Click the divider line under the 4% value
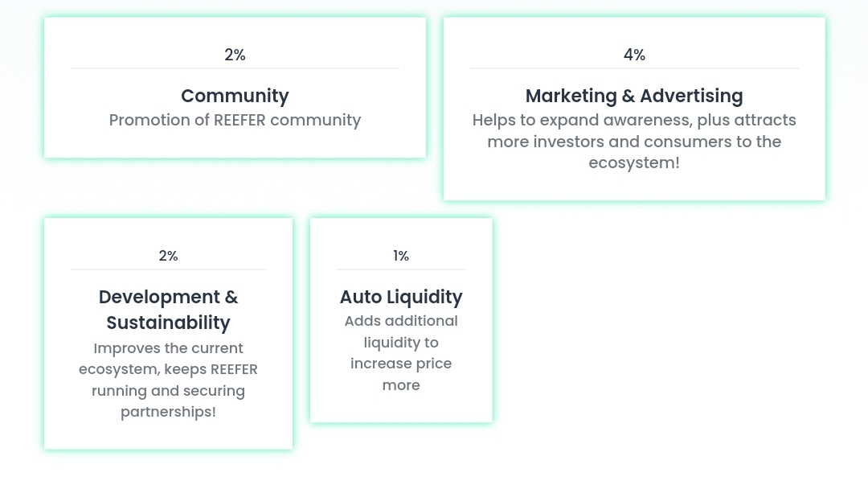868x481 pixels. [x=634, y=68]
